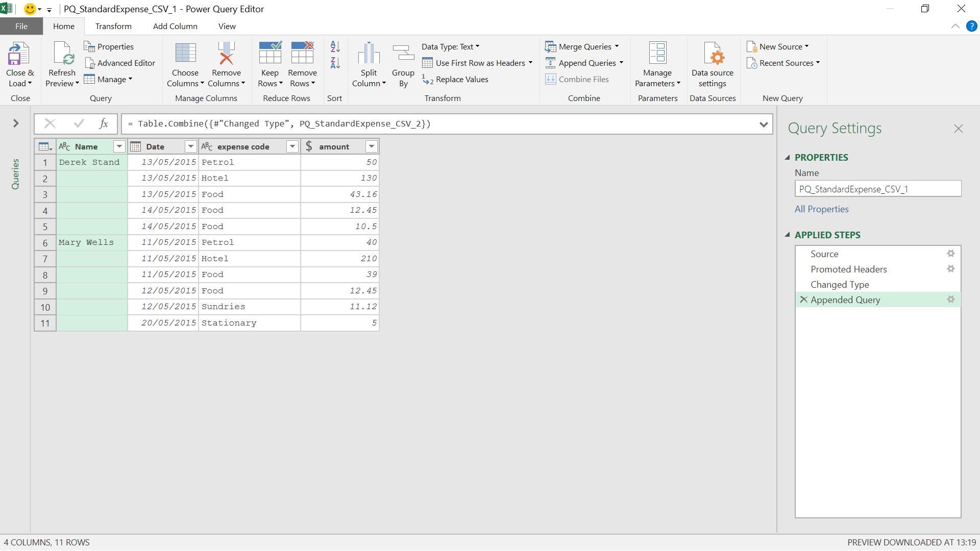Viewport: 980px width, 551px height.
Task: Click the Remove Rows icon
Action: click(x=302, y=54)
